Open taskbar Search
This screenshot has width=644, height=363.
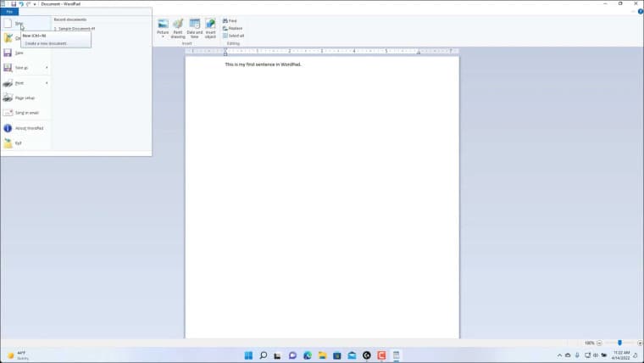pos(264,355)
